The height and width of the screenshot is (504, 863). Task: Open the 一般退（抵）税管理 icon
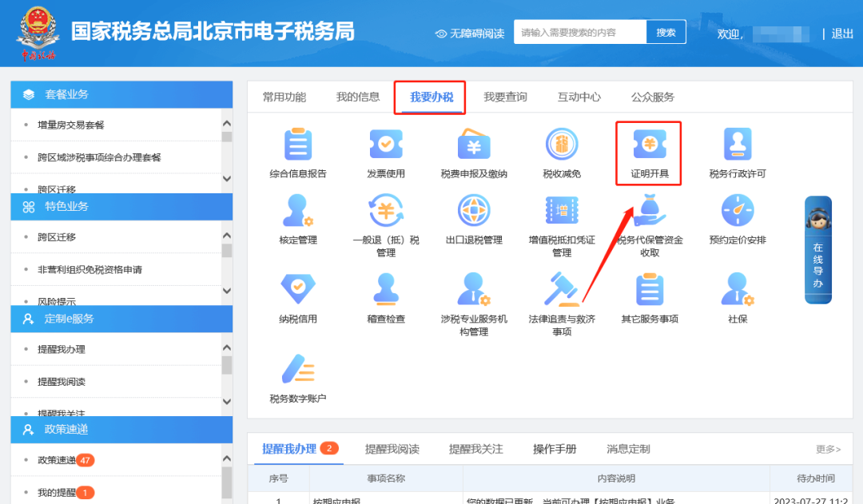tap(386, 211)
